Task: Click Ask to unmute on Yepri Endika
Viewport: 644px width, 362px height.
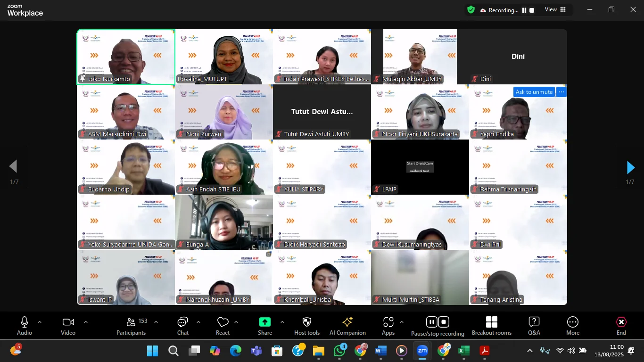Action: [534, 92]
